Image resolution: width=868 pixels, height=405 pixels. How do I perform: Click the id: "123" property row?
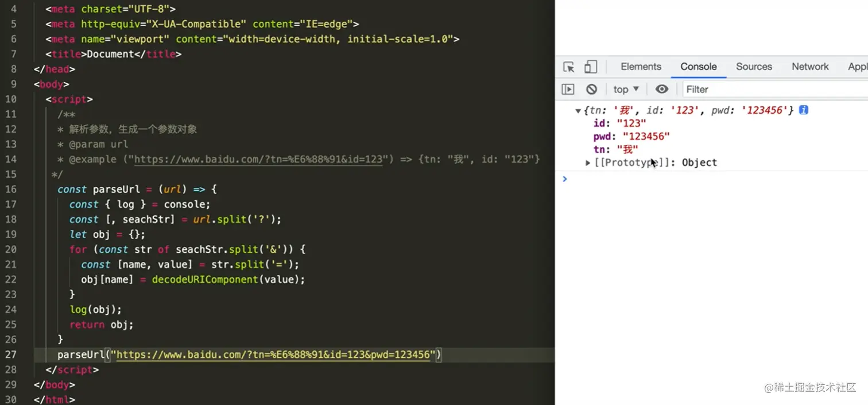tap(619, 123)
